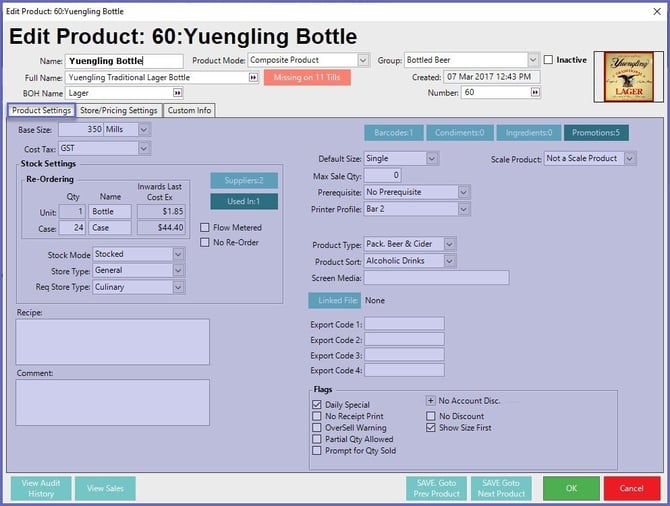
Task: Uncheck the Daily Special flag
Action: tap(317, 404)
